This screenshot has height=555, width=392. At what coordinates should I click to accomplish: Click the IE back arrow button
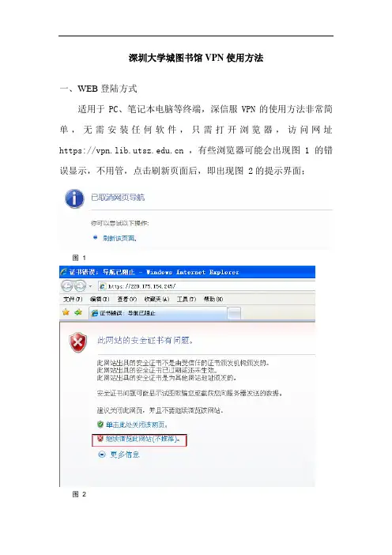tap(67, 285)
